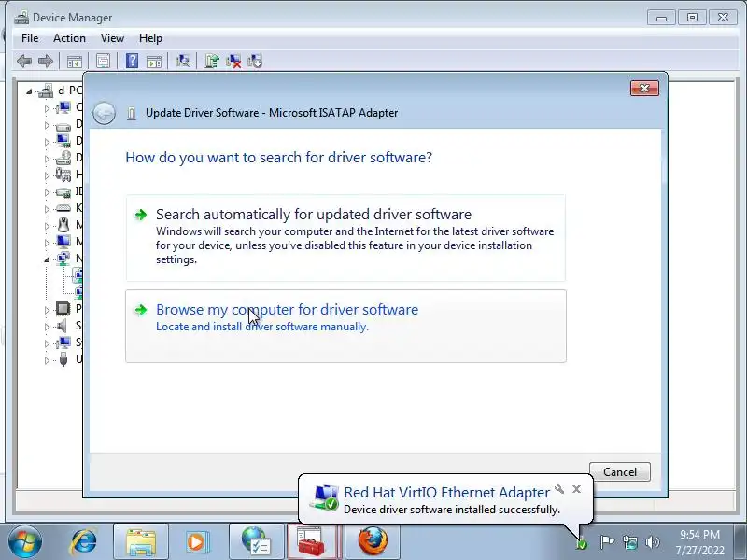The image size is (747, 560).
Task: Click the green arrow beside Browse my computer option
Action: 141,310
